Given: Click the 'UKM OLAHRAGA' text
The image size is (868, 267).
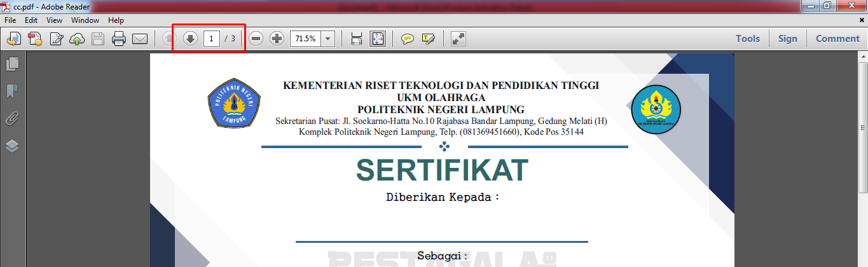Looking at the screenshot, I should (x=441, y=98).
